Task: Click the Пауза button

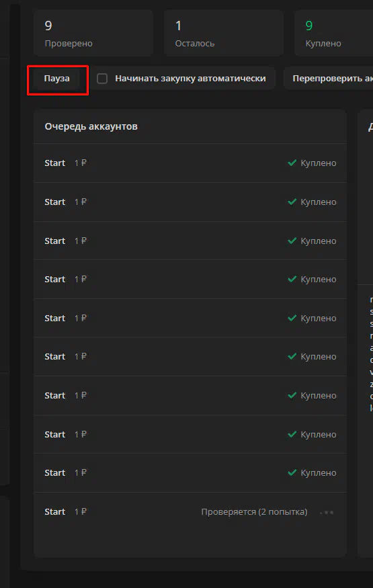Action: [x=57, y=79]
